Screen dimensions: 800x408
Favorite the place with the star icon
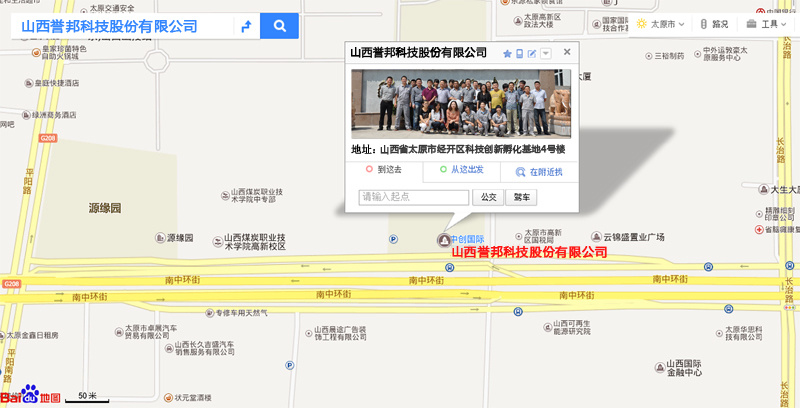[x=507, y=54]
